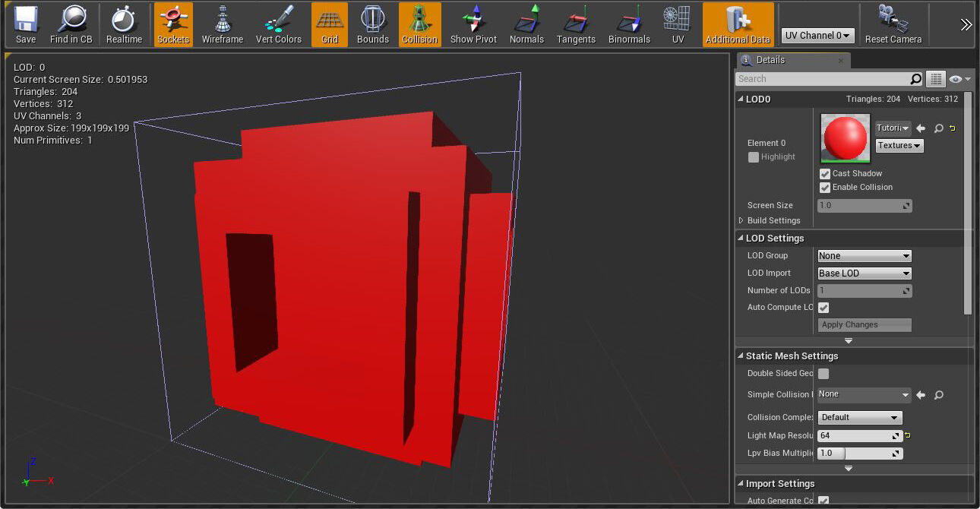Click Find in CB icon
This screenshot has width=980, height=509.
(71, 24)
